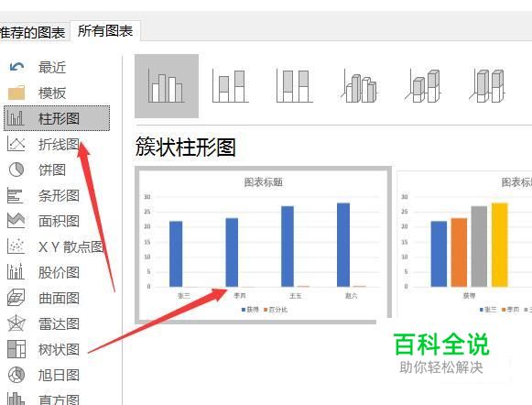The width and height of the screenshot is (532, 405).
Task: Click the 直方图 histogram icon
Action: pyautogui.click(x=16, y=399)
